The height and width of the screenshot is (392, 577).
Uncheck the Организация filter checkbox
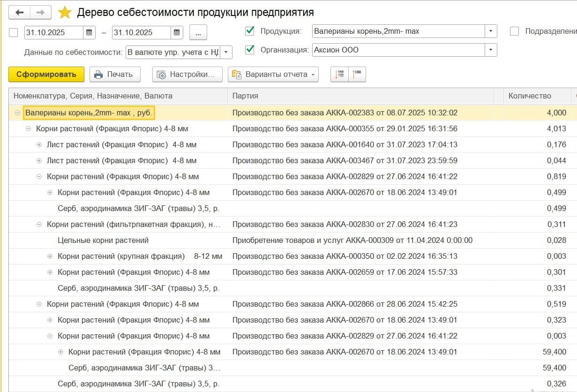249,49
